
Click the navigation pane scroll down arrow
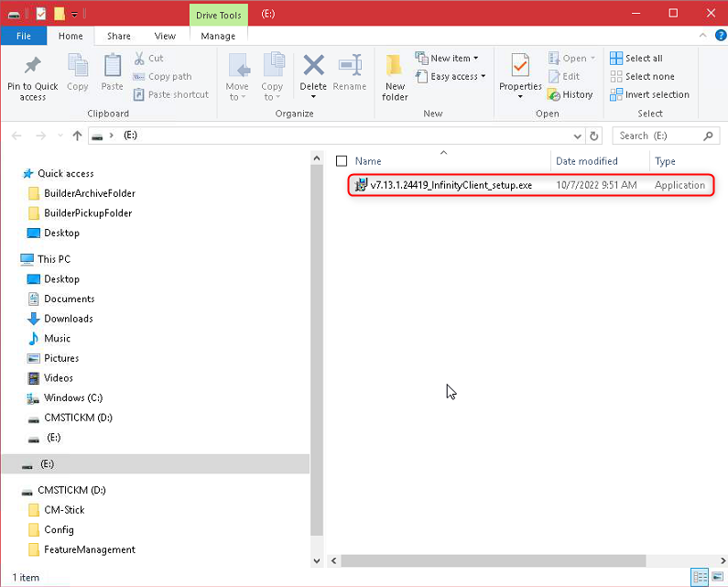pyautogui.click(x=317, y=560)
